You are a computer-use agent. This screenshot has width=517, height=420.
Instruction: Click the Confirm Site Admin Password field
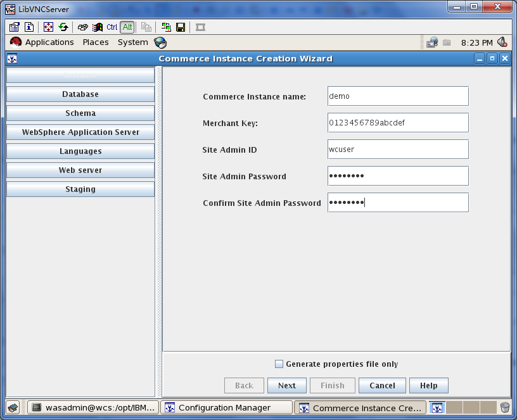pyautogui.click(x=398, y=203)
